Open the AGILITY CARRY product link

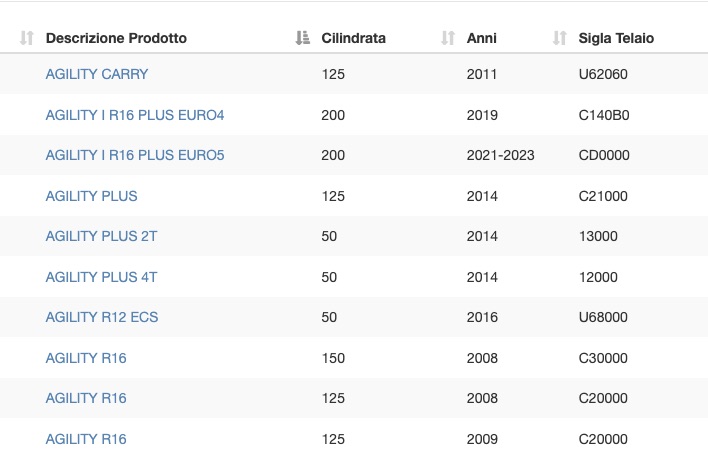pyautogui.click(x=97, y=74)
